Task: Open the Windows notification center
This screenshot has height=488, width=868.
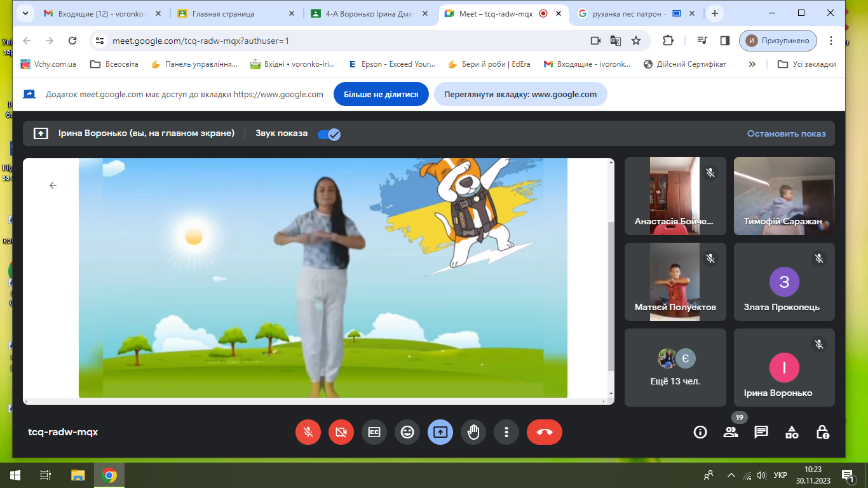Action: (848, 475)
